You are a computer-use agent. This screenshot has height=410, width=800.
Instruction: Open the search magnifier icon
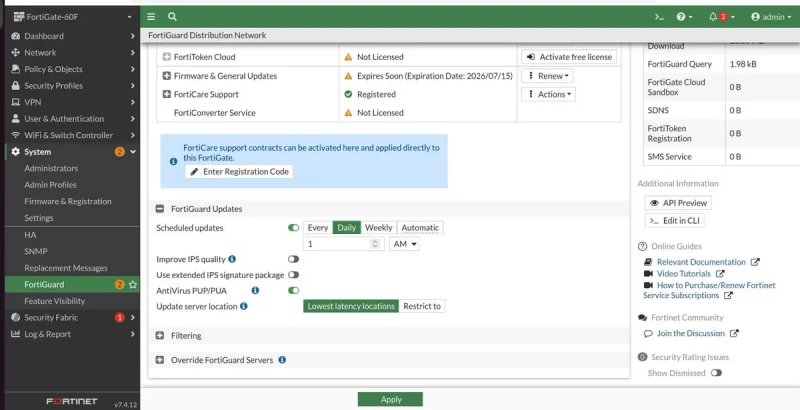(172, 17)
